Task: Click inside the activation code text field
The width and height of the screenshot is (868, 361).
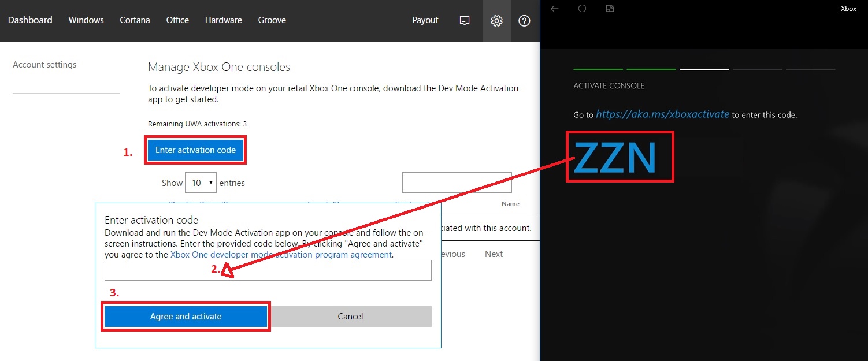Action: click(268, 270)
